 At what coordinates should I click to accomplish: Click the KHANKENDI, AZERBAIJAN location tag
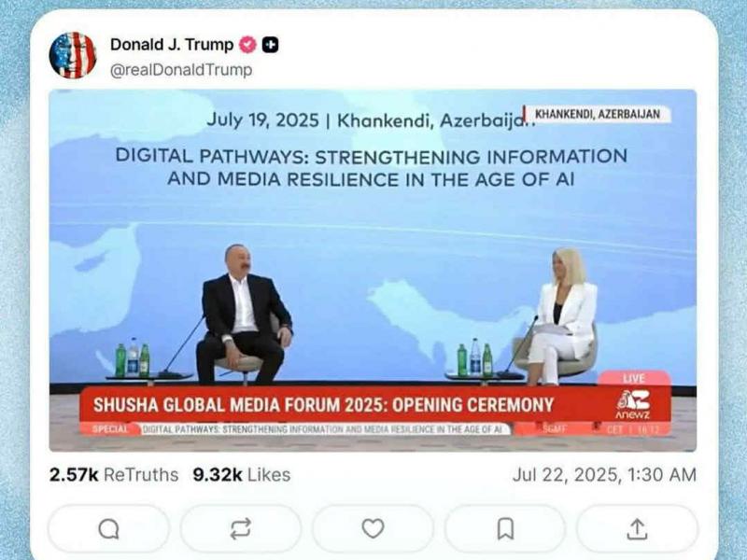[x=598, y=114]
